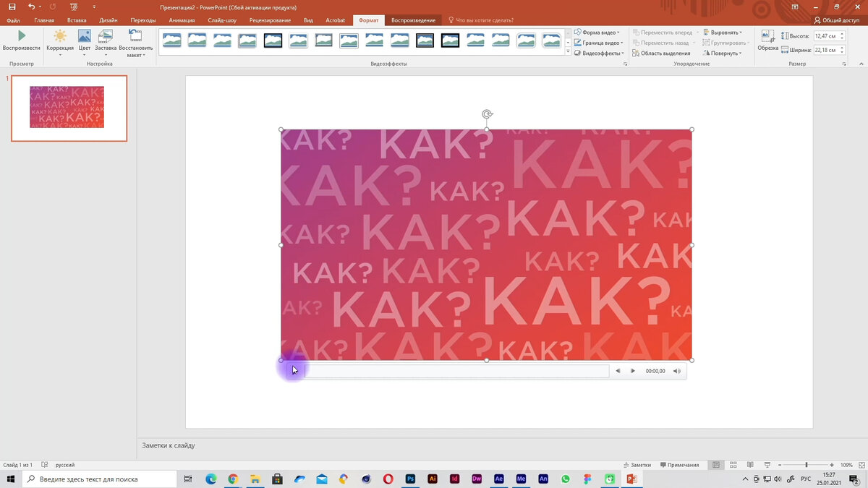Click the Ширина width input field
This screenshot has width=868, height=488.
coord(825,50)
